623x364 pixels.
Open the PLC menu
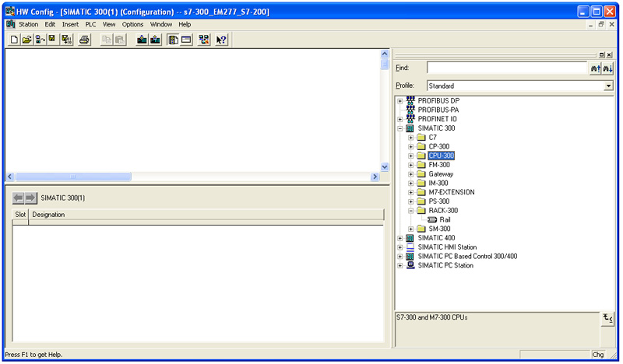[90, 24]
